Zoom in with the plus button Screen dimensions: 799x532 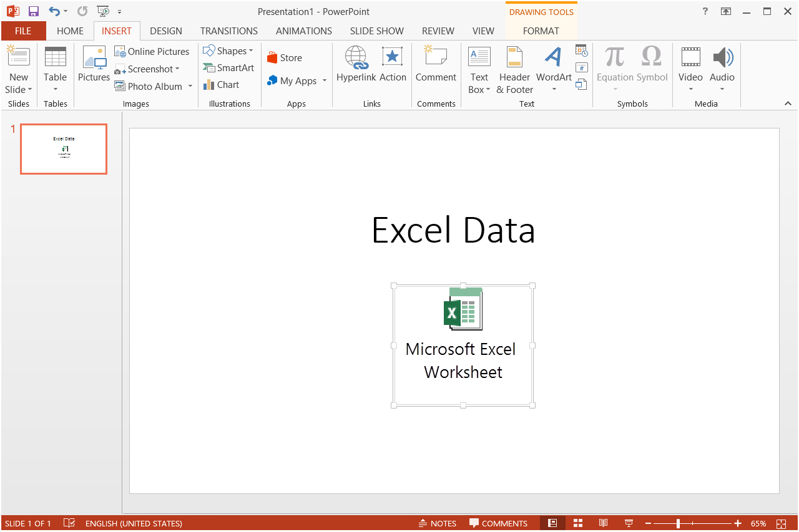pos(738,523)
